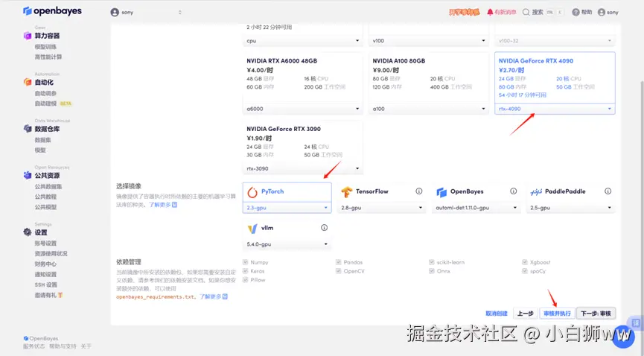This screenshot has height=356, width=644.
Task: Open the a6000 resource dropdown
Action: tap(303, 109)
